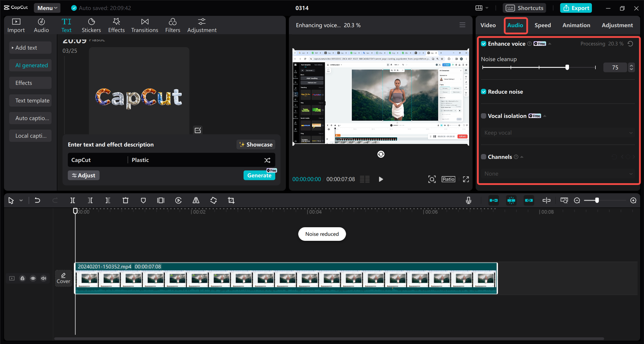Start a voiceover recording with the microphone icon
The width and height of the screenshot is (644, 344).
coord(468,200)
